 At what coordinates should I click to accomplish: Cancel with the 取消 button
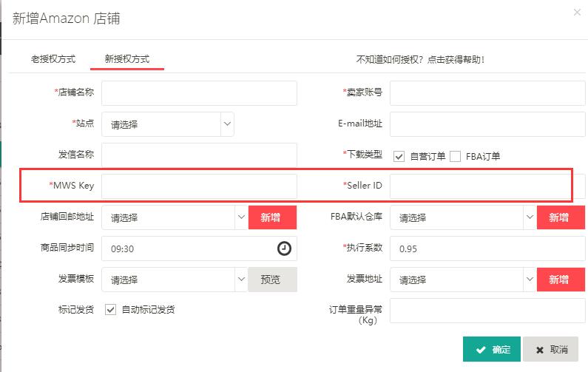(550, 349)
